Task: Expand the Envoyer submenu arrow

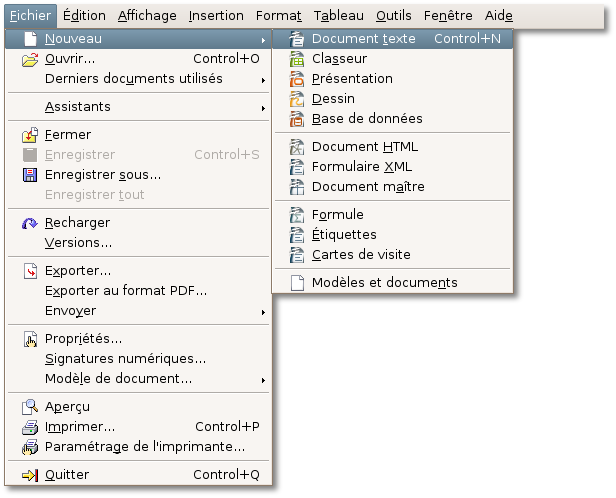Action: [263, 312]
